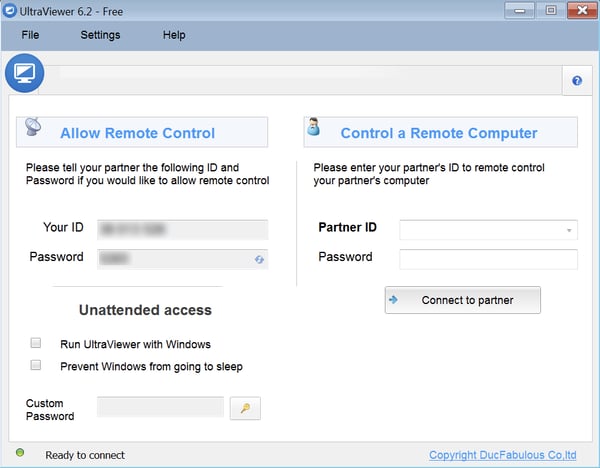Open the Settings menu
This screenshot has height=468, width=600.
[x=100, y=35]
